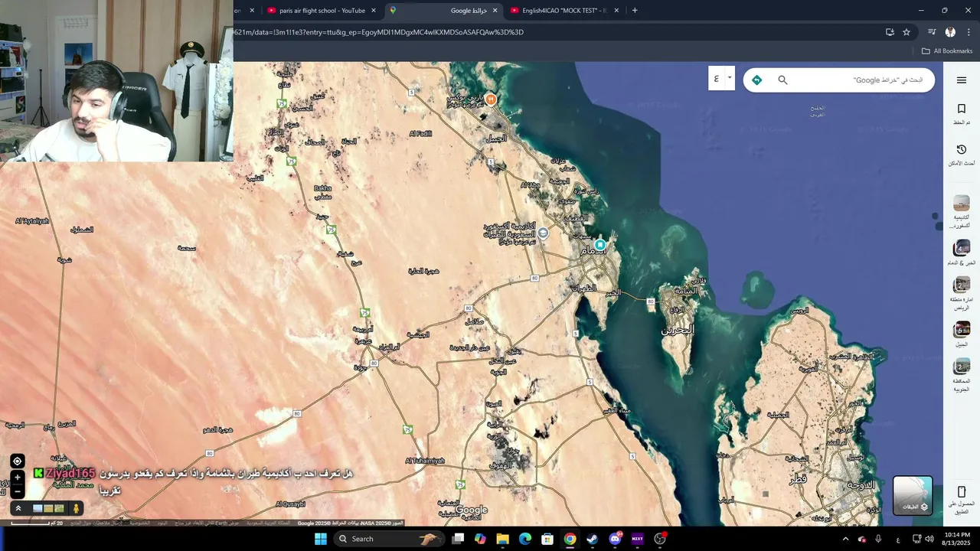Click the orange restaurant pin near Jubail
The image size is (980, 551).
tap(491, 99)
